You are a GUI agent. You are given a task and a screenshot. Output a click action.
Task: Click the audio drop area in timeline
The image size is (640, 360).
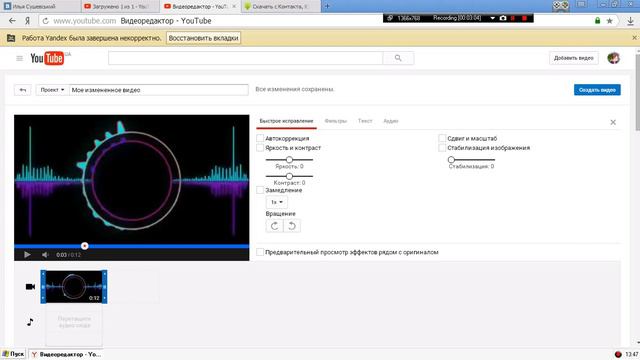74,325
